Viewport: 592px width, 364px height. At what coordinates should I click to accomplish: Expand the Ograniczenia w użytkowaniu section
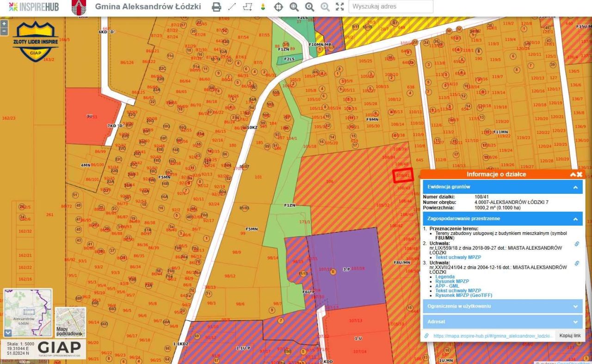click(x=502, y=306)
